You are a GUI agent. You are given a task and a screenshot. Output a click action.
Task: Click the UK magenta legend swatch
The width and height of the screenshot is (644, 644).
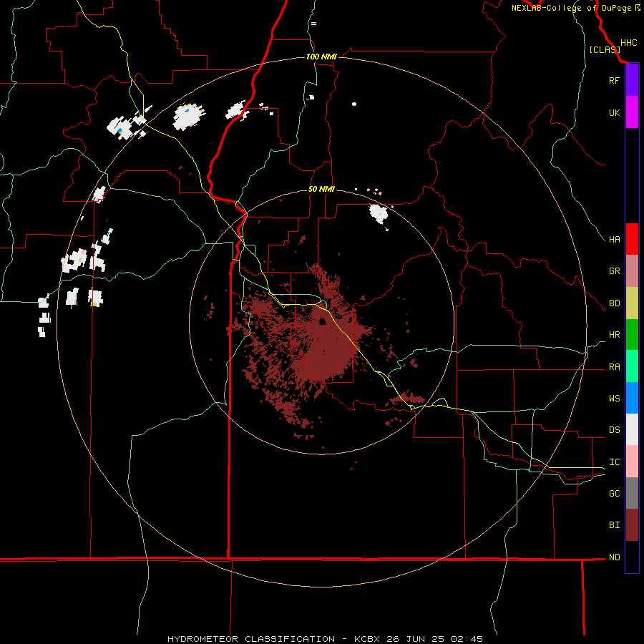click(x=632, y=112)
